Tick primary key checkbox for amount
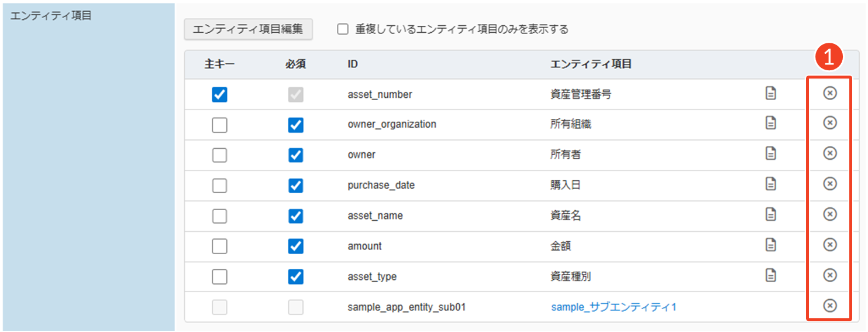The height and width of the screenshot is (332, 868). pos(219,247)
